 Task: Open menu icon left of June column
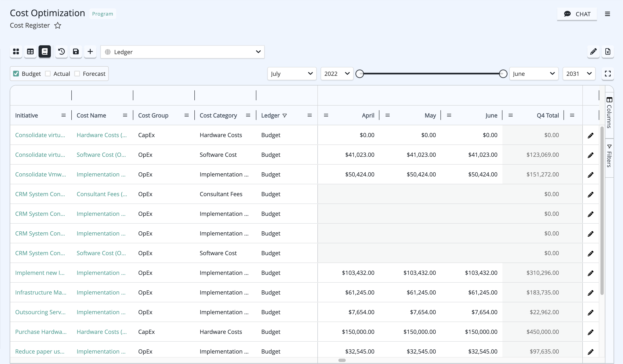(449, 115)
